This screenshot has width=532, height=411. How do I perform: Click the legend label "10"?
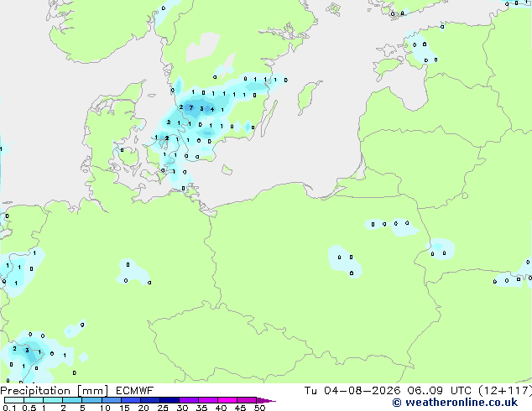[x=105, y=408]
